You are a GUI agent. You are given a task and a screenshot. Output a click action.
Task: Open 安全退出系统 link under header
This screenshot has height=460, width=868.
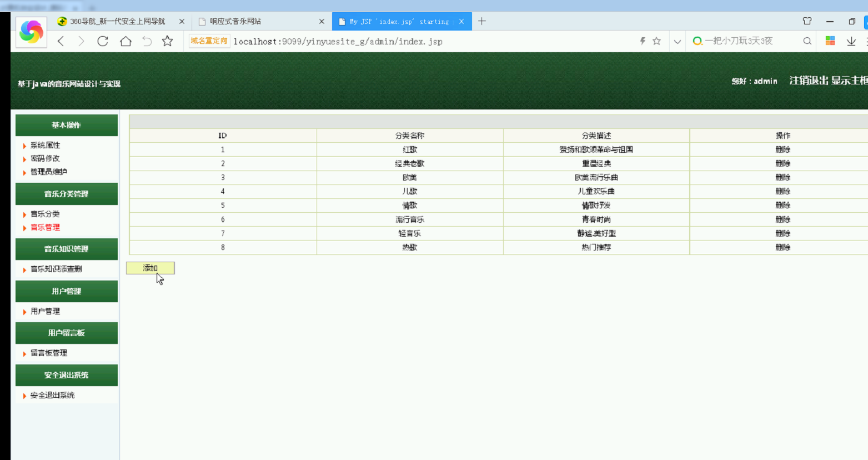click(52, 395)
